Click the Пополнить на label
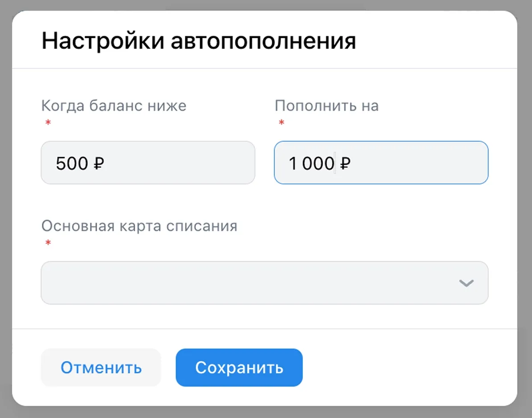The height and width of the screenshot is (418, 532). coord(327,106)
